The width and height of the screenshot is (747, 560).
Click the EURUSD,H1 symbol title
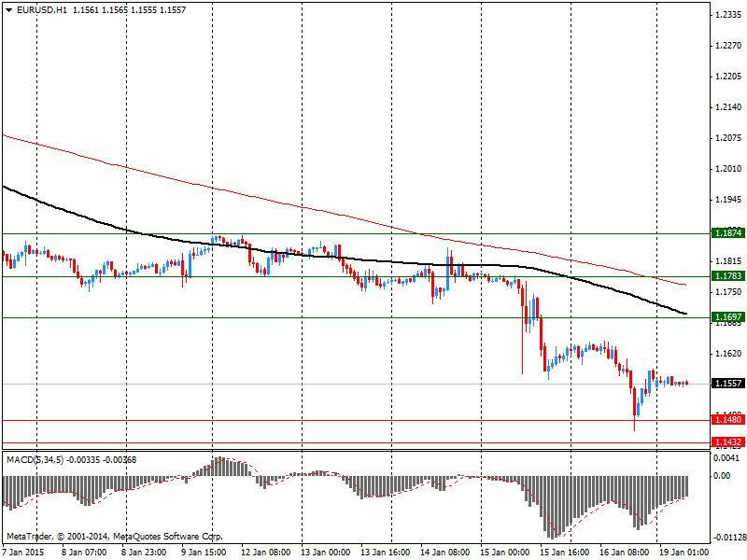[x=42, y=9]
